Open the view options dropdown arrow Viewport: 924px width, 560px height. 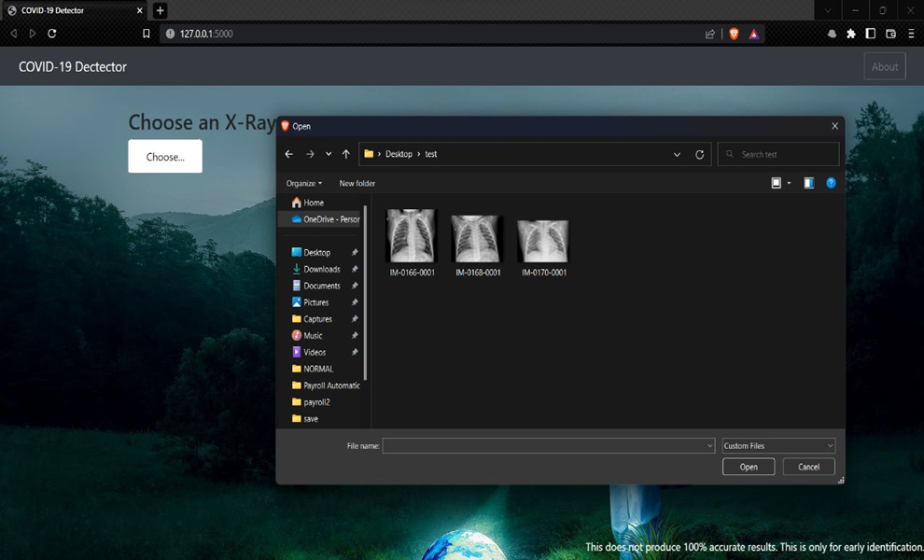(789, 183)
